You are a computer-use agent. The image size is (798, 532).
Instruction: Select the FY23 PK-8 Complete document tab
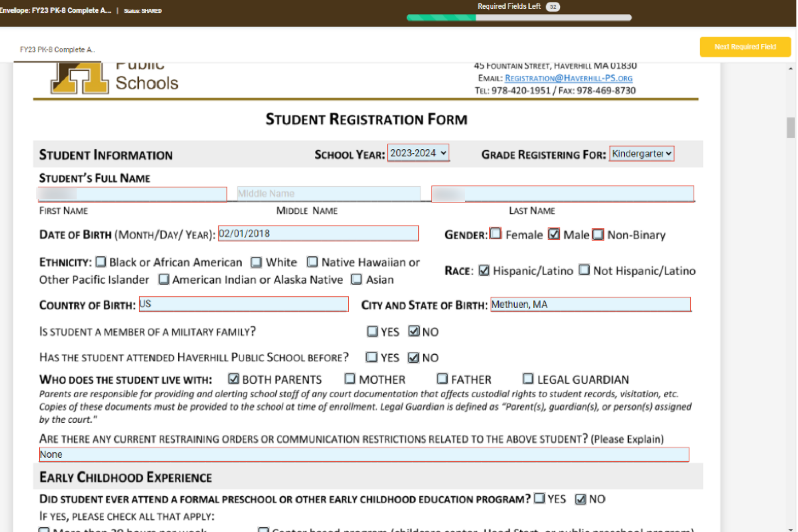[x=57, y=49]
